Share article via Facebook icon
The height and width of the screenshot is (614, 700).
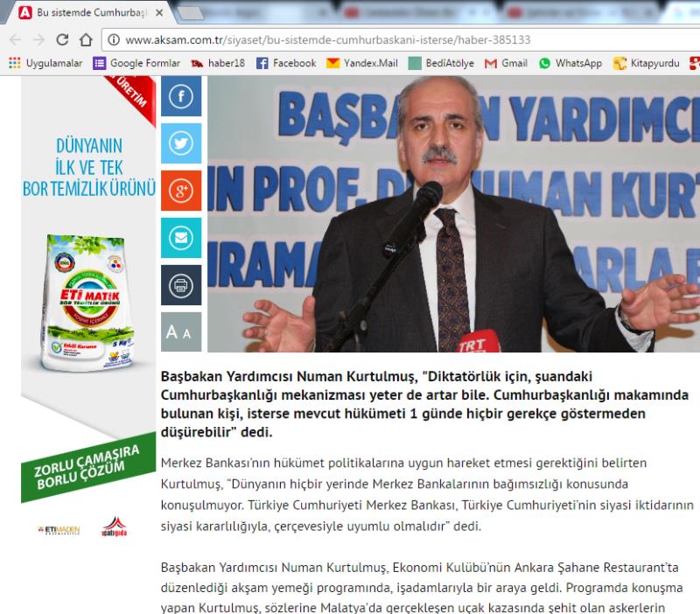tap(181, 96)
